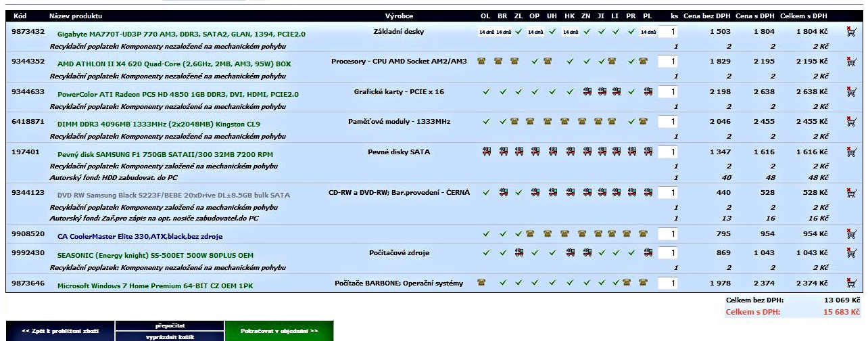The image size is (868, 341).
Task: Click 'Autorský fond: HDD zabudovat. do PC' line
Action: tap(112, 177)
